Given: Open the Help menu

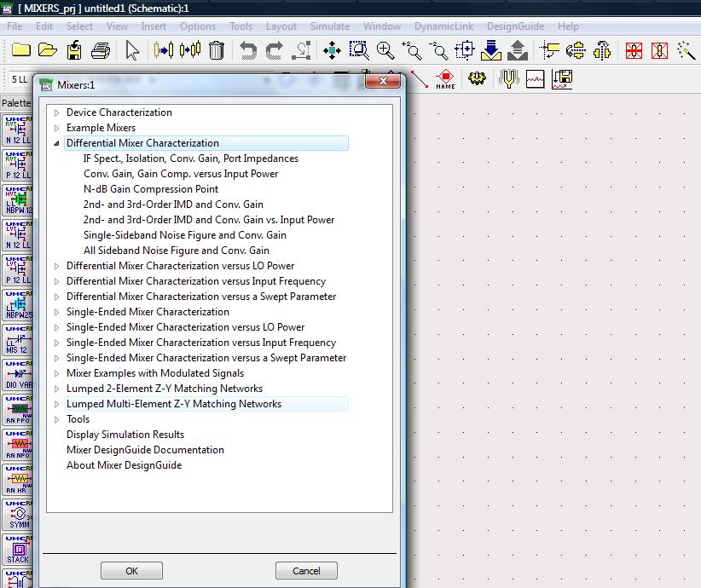Looking at the screenshot, I should [568, 26].
